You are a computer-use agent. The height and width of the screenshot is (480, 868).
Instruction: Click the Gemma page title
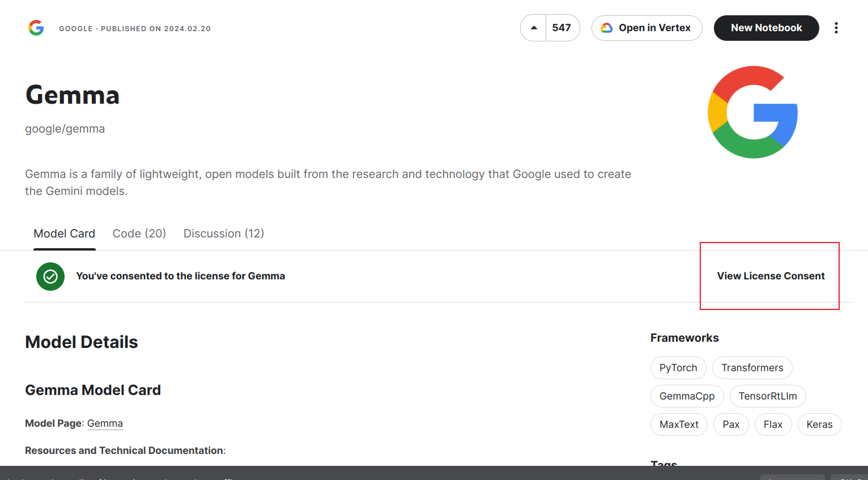tap(73, 95)
